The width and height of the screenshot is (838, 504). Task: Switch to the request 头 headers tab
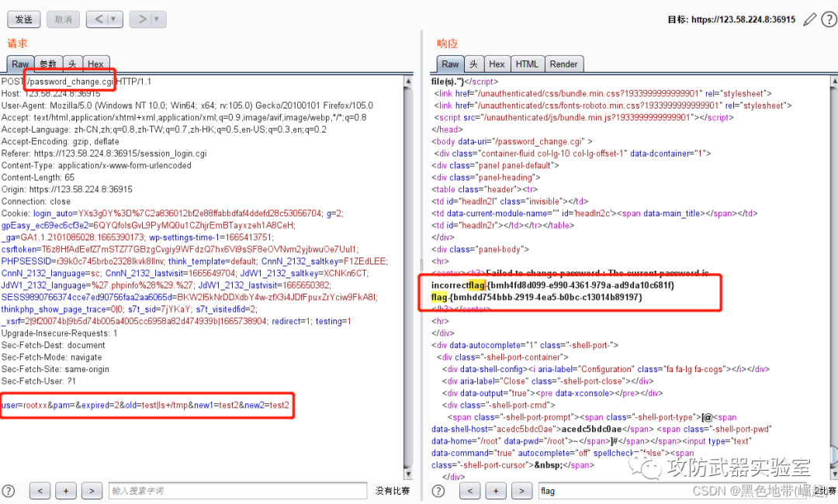(72, 64)
